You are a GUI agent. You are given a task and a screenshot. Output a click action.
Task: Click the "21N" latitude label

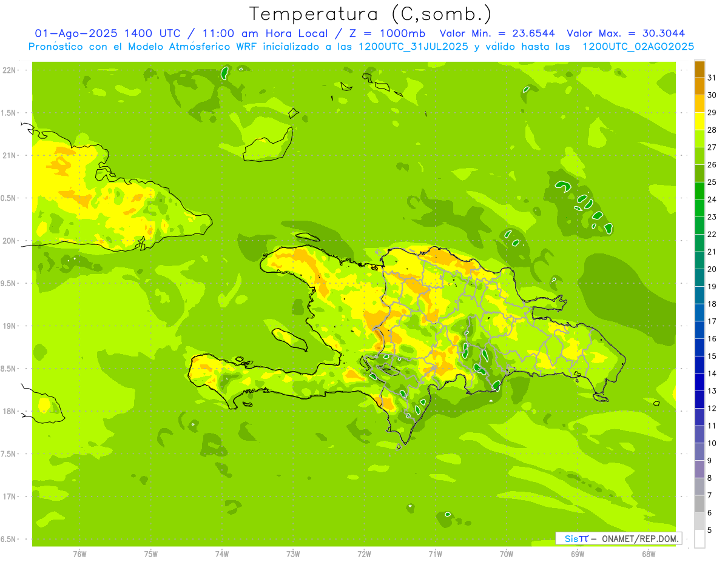pyautogui.click(x=9, y=156)
